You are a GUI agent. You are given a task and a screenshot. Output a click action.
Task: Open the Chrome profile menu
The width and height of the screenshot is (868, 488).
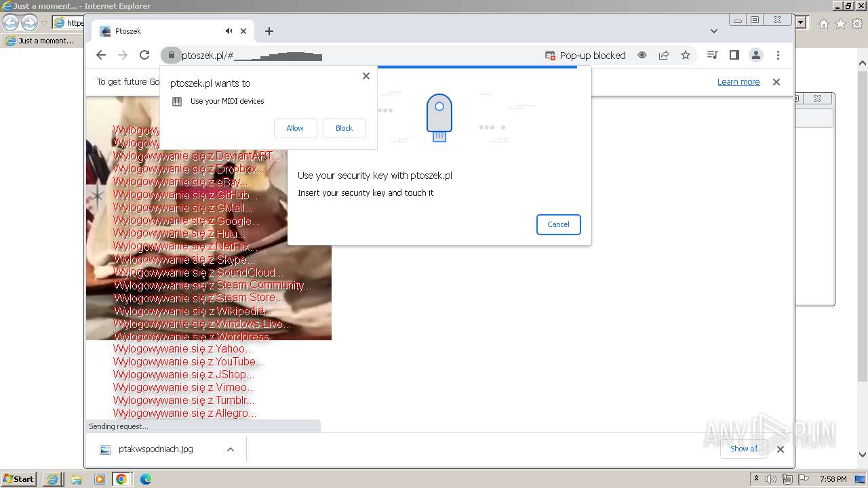(x=755, y=56)
